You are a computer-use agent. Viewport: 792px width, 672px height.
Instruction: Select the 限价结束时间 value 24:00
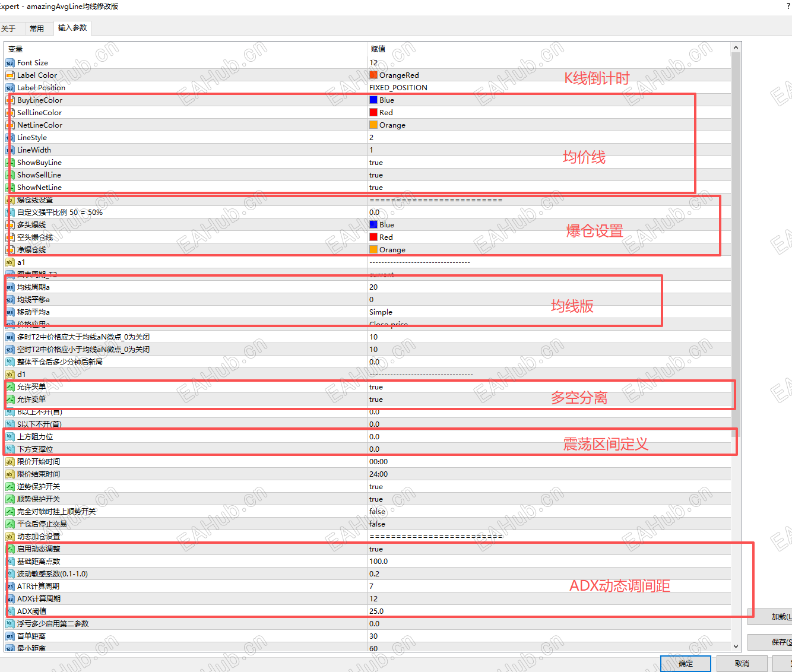coord(378,474)
